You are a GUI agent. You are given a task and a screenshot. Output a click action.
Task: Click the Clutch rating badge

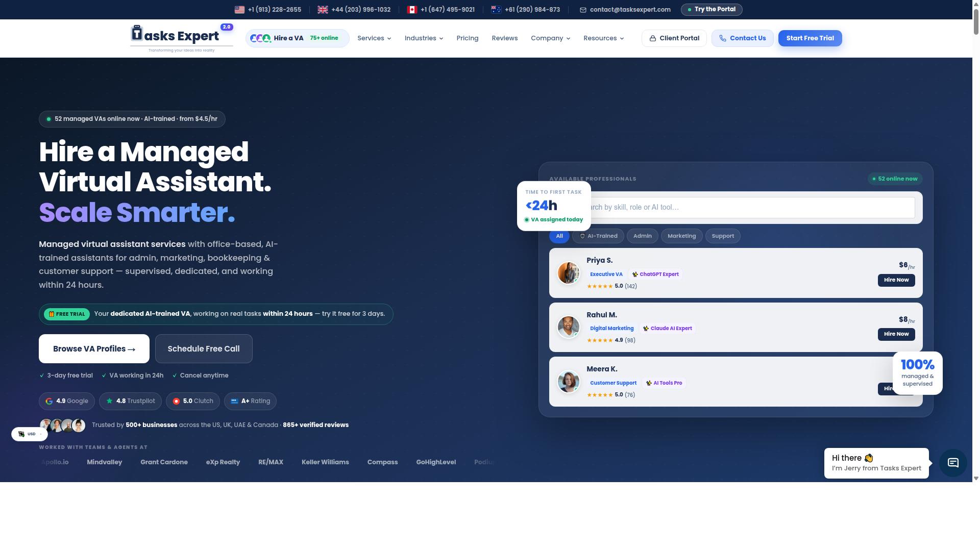click(193, 401)
